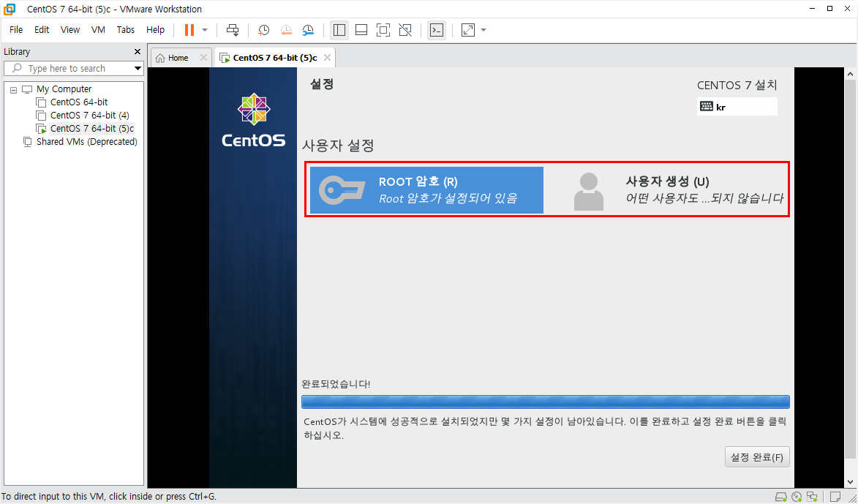Open the power options dropdown next to pause
The height and width of the screenshot is (504, 858).
point(205,30)
